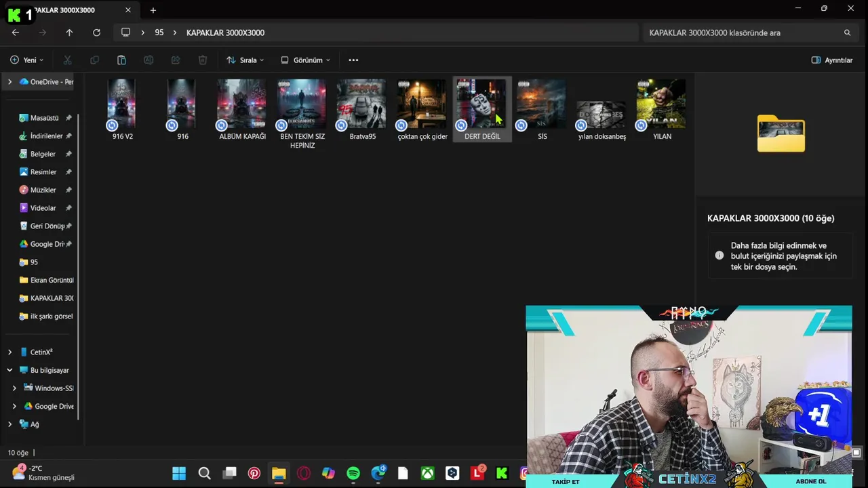Expand the CetinX² tree node
The width and height of the screenshot is (868, 488).
tap(9, 352)
